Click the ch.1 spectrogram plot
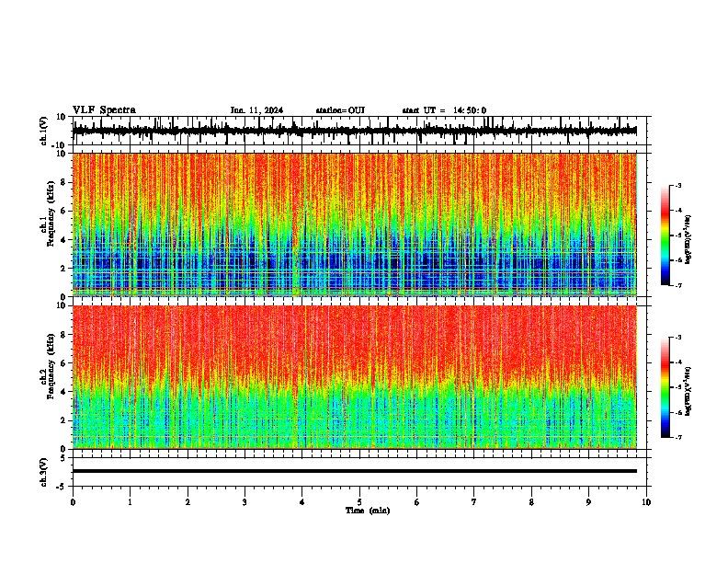 355,224
